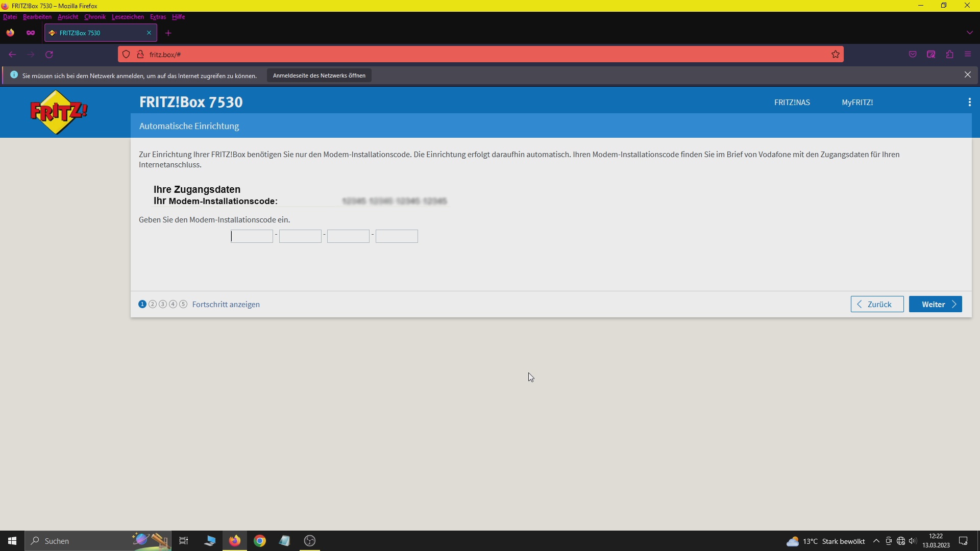The height and width of the screenshot is (551, 980).
Task: Open new tab with plus button
Action: pos(168,33)
